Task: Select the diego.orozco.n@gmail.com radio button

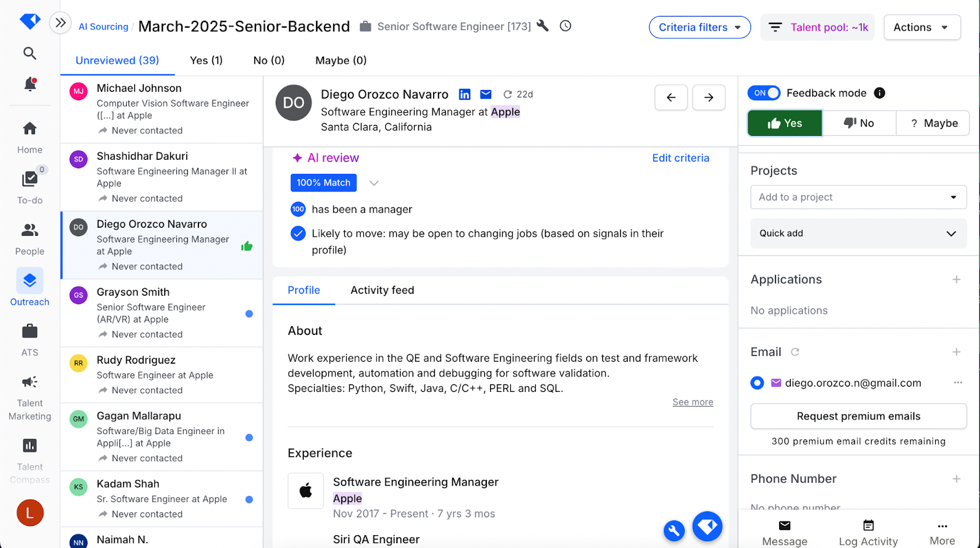Action: click(x=757, y=383)
